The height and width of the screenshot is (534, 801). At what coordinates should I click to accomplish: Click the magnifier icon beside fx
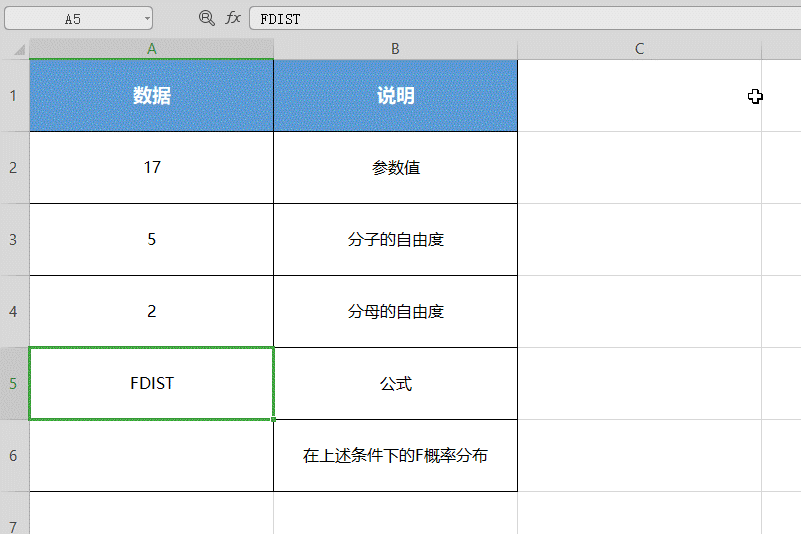206,18
